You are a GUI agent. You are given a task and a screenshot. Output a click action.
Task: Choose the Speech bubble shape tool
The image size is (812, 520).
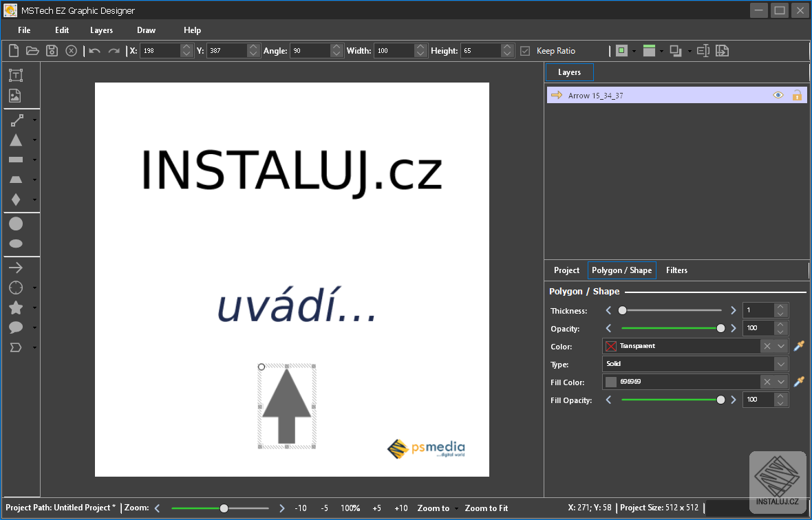(16, 327)
